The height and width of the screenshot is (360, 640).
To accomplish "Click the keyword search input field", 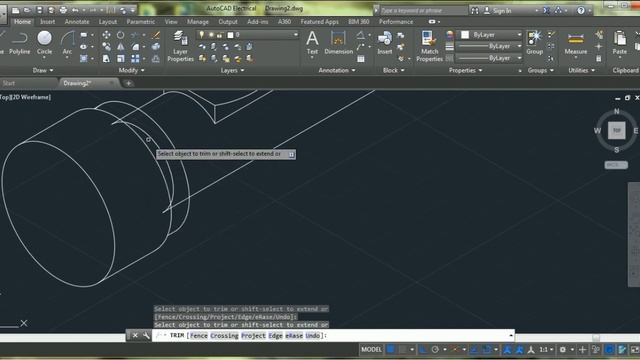I will coord(423,11).
